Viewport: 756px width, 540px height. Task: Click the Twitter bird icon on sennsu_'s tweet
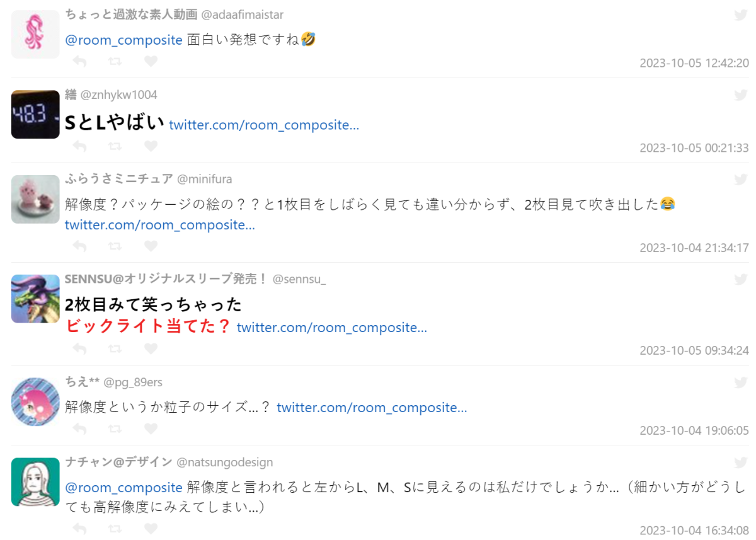pyautogui.click(x=741, y=279)
